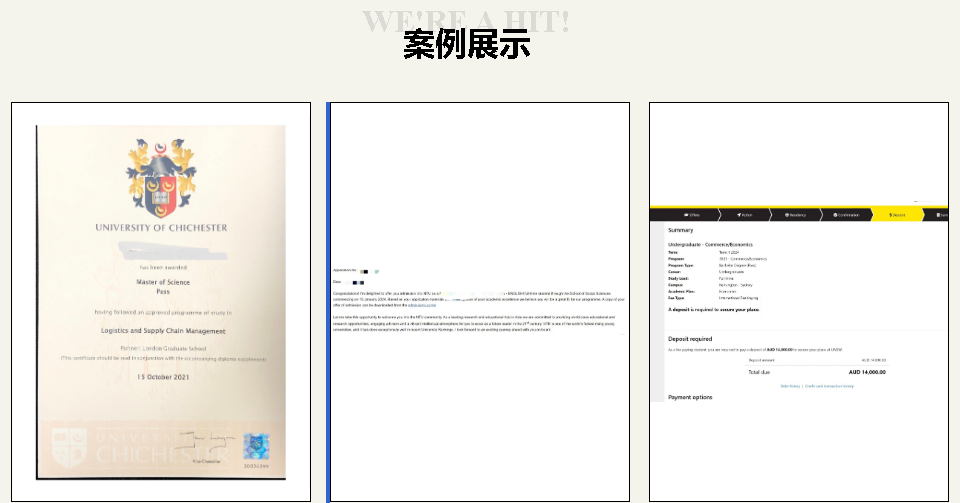The width and height of the screenshot is (960, 503).
Task: Click 'Undergraduate - Commerce/Economics' text
Action: tap(710, 245)
